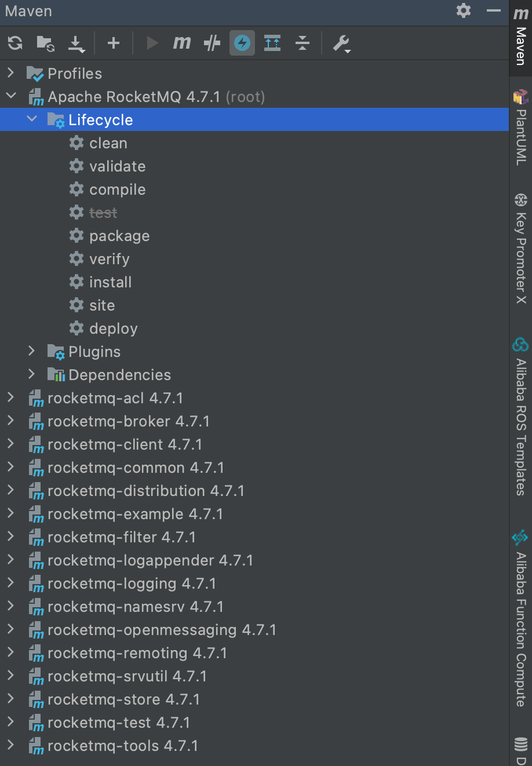This screenshot has height=766, width=532.
Task: Select the verify lifecycle goal
Action: point(110,259)
